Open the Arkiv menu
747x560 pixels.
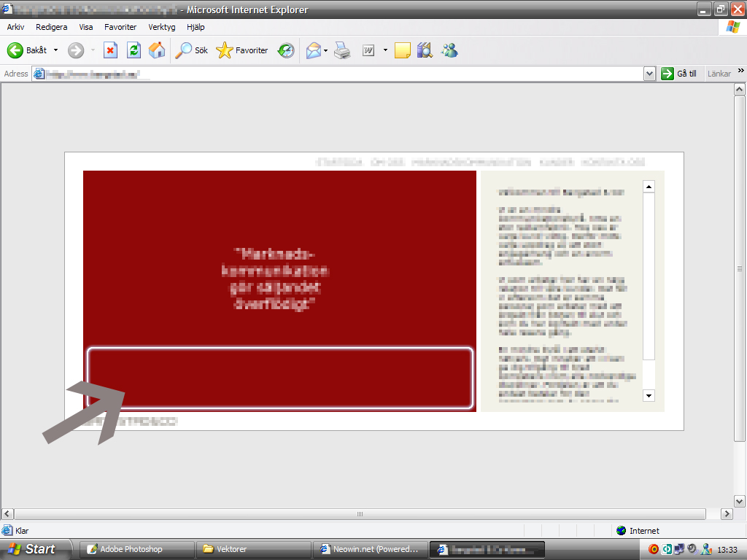16,27
